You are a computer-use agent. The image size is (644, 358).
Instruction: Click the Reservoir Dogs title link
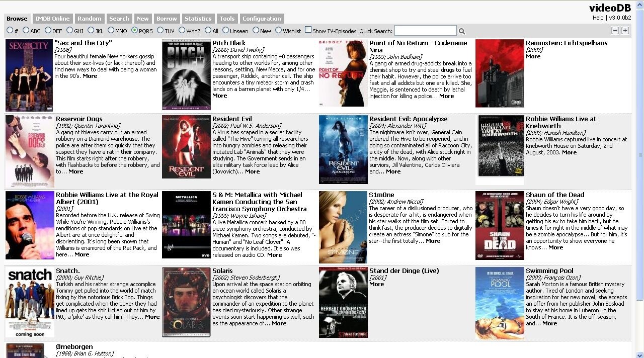(x=79, y=119)
